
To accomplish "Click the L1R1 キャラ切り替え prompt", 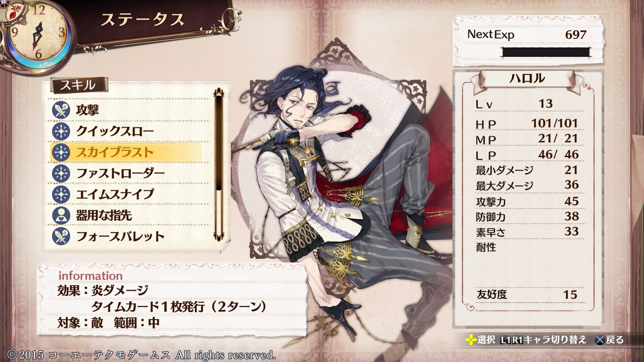I will (543, 340).
